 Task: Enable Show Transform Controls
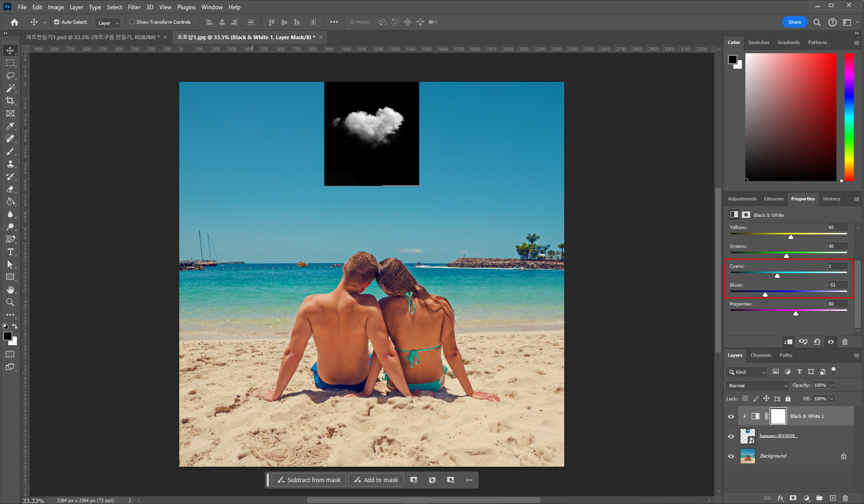tap(132, 22)
